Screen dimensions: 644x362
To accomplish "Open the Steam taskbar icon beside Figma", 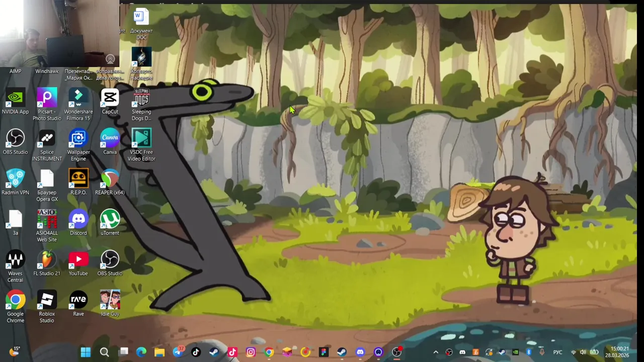I will pyautogui.click(x=342, y=352).
